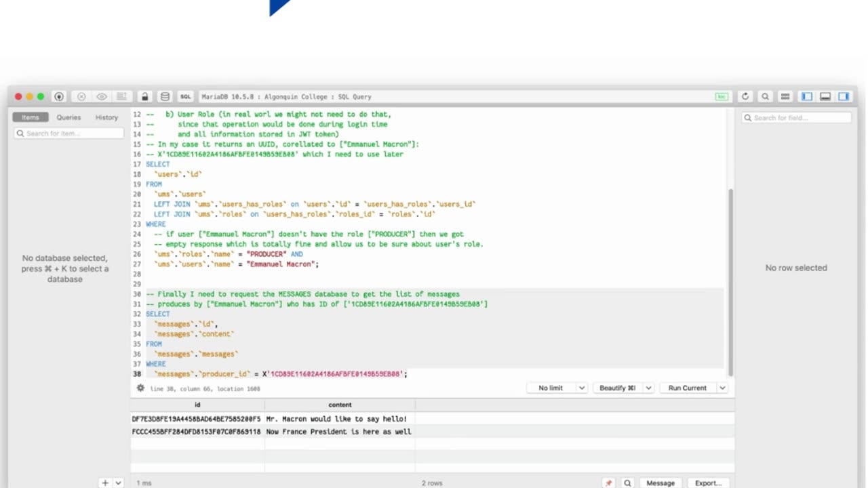This screenshot has height=488, width=868.
Task: Open the No limit dropdown
Action: point(558,388)
